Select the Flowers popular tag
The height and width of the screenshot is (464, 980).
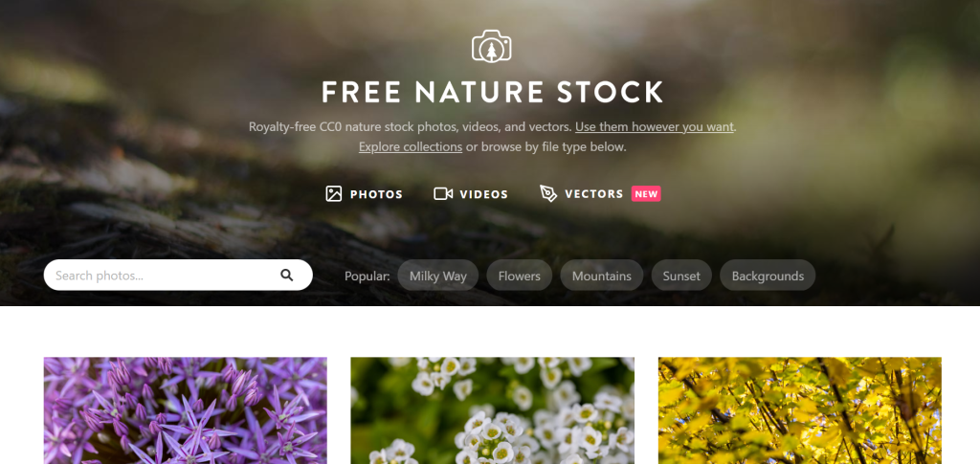pyautogui.click(x=520, y=276)
